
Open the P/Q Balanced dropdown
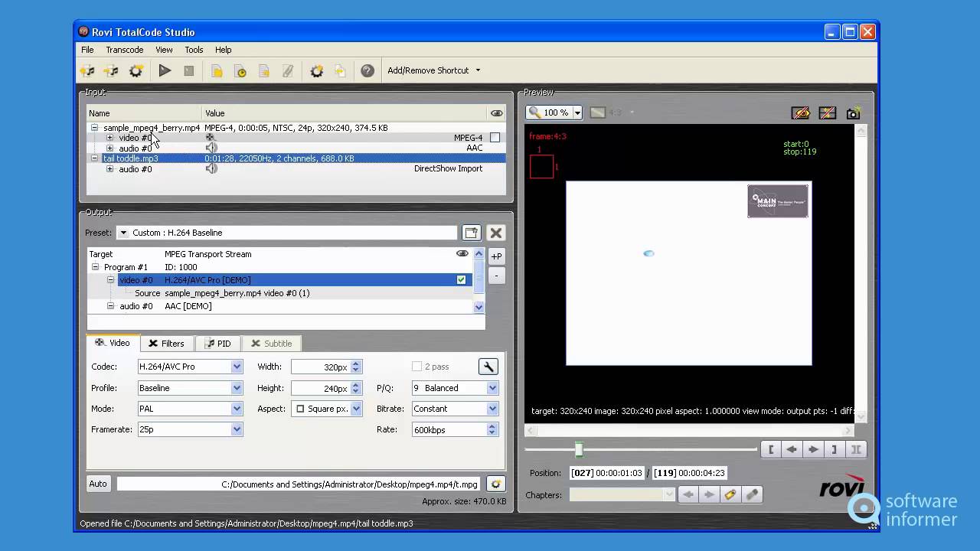492,388
